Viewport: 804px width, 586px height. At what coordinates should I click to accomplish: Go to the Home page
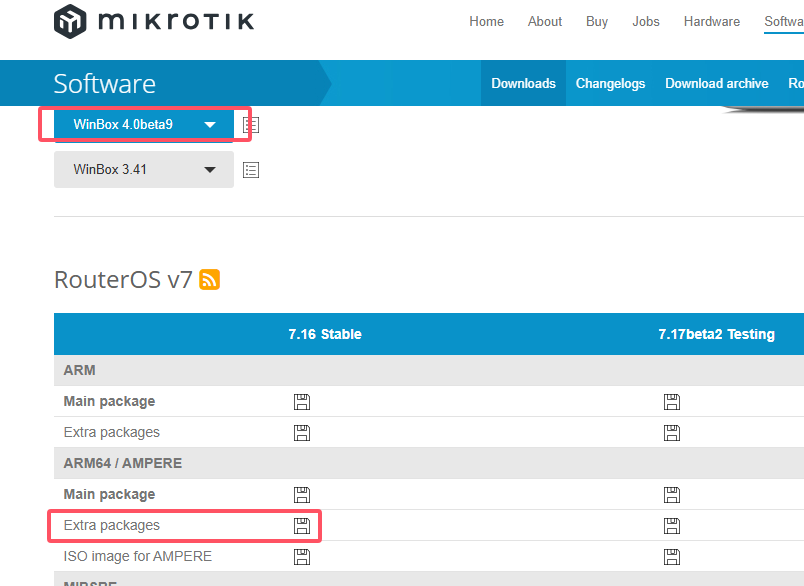click(486, 22)
